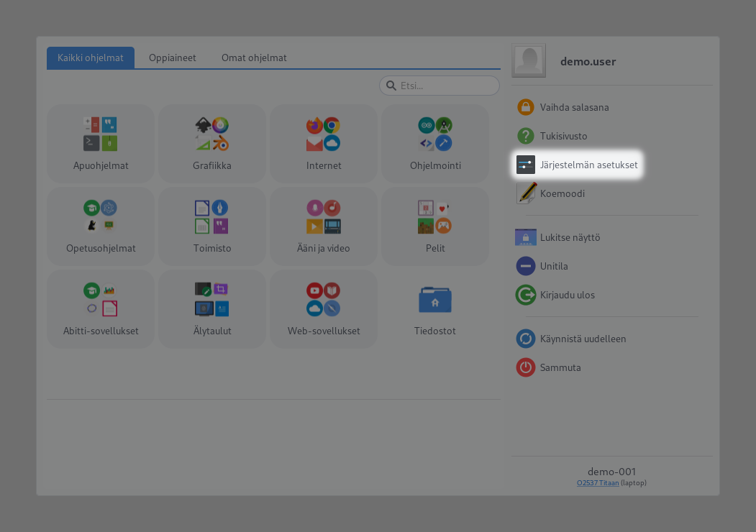
Task: Open the Ohjelmointi category icon
Action: tap(435, 134)
